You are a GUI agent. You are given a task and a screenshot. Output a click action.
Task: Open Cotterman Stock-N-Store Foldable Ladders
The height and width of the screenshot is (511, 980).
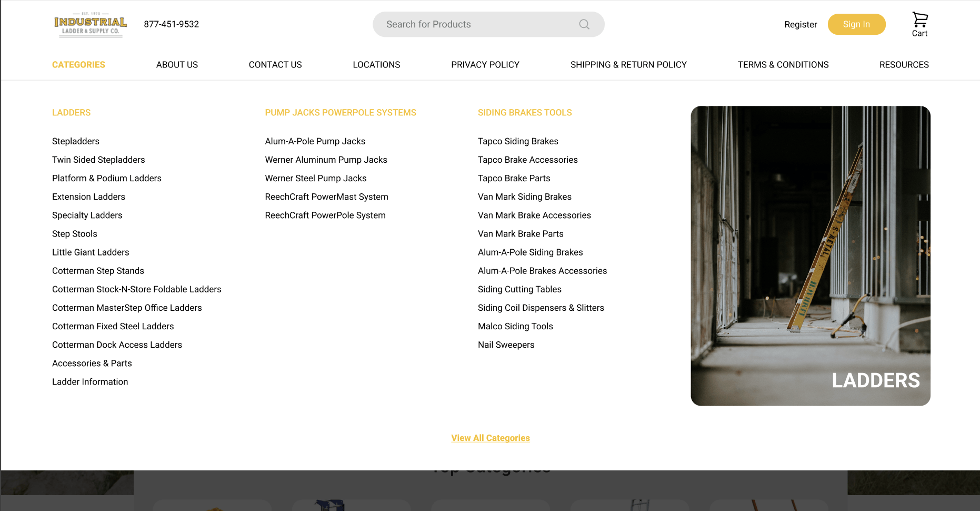click(x=137, y=289)
